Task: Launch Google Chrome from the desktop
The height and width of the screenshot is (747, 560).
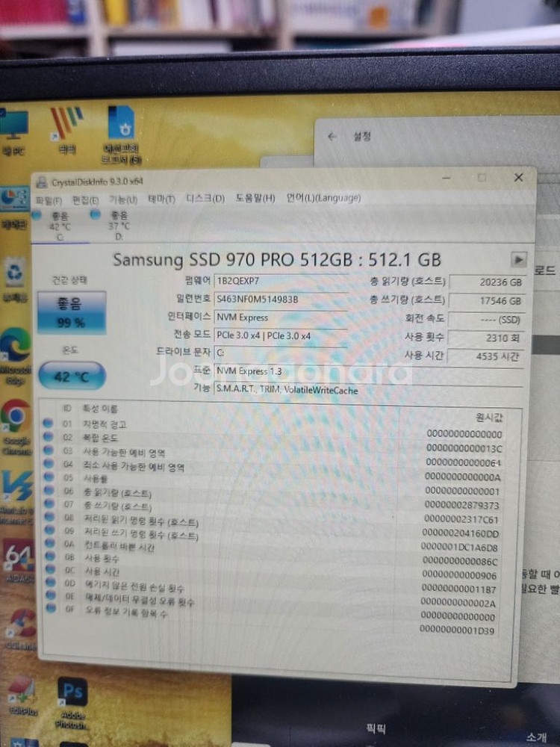Action: [16, 427]
